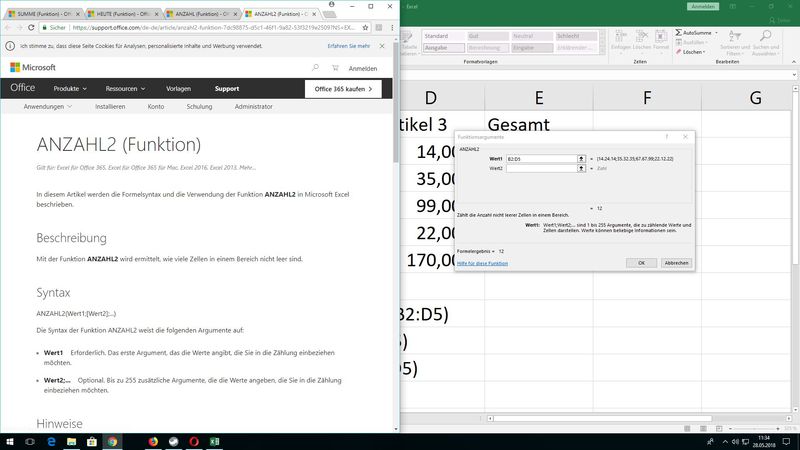Expand the Ressourcen menu

125,89
